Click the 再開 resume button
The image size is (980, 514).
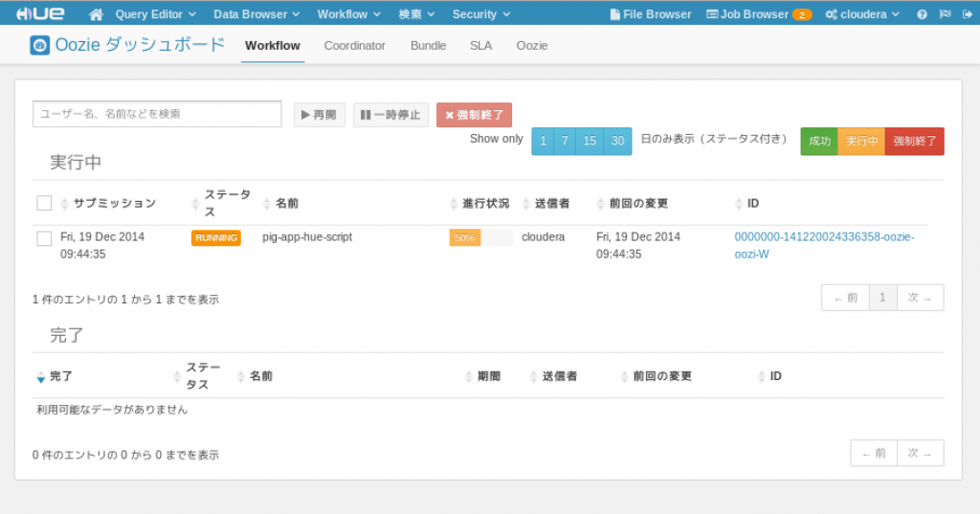(320, 115)
